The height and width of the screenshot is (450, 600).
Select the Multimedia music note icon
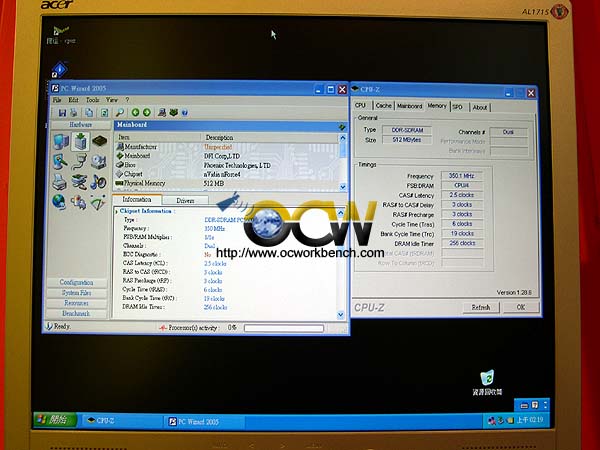click(98, 182)
